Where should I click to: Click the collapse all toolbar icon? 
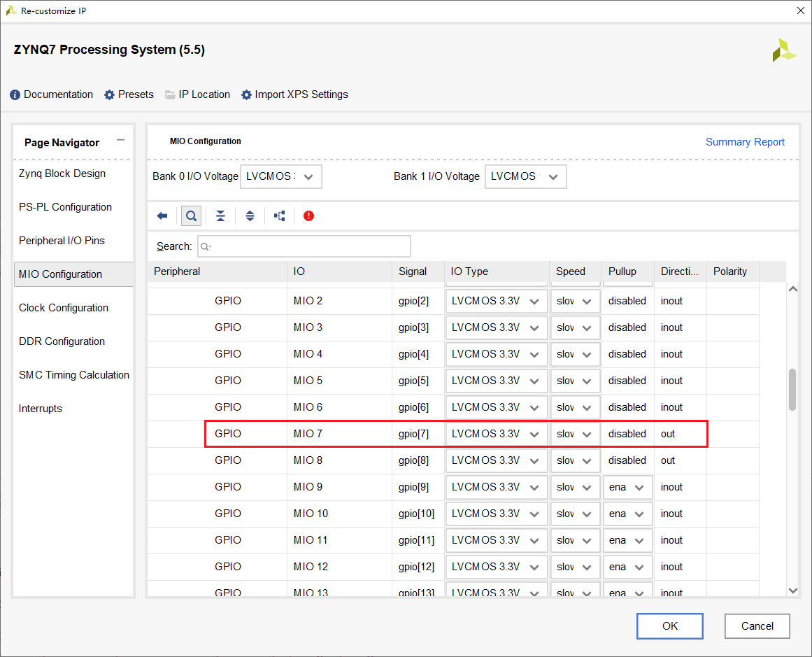pyautogui.click(x=220, y=216)
